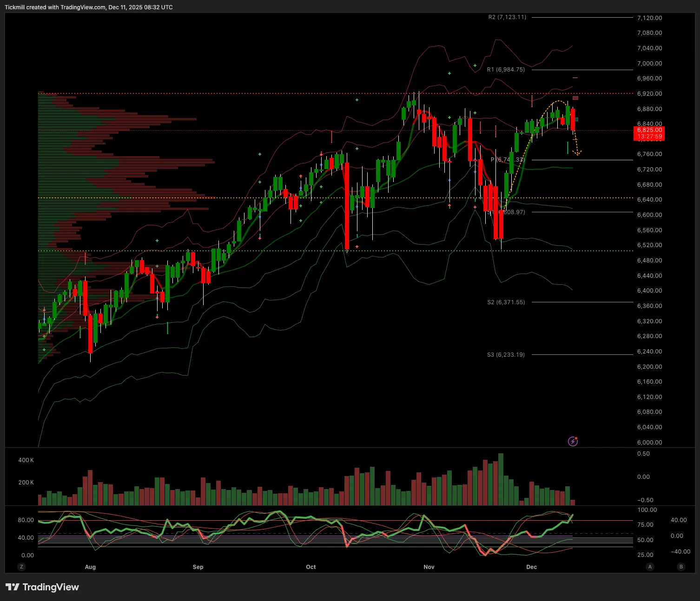The height and width of the screenshot is (601, 700).
Task: Click the Oct label on time axis
Action: click(311, 567)
